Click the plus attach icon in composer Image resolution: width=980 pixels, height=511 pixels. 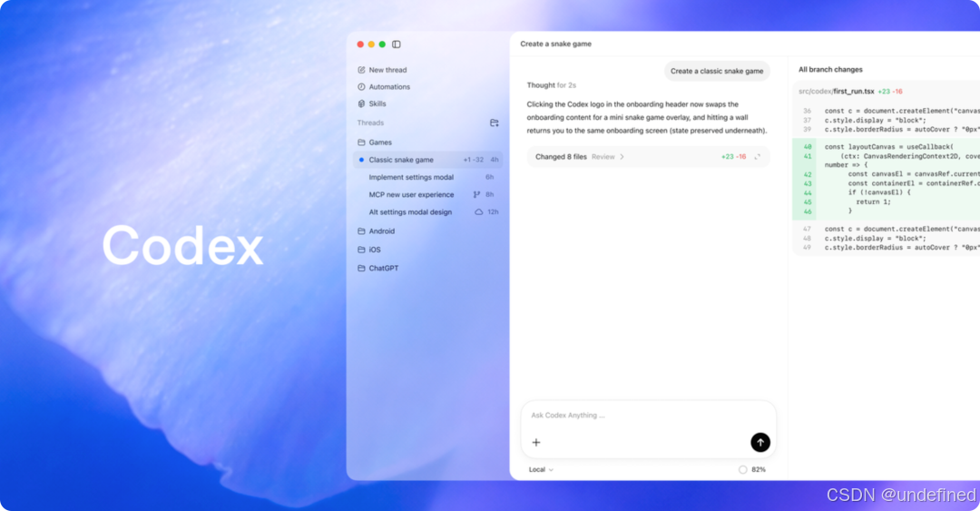click(x=536, y=442)
